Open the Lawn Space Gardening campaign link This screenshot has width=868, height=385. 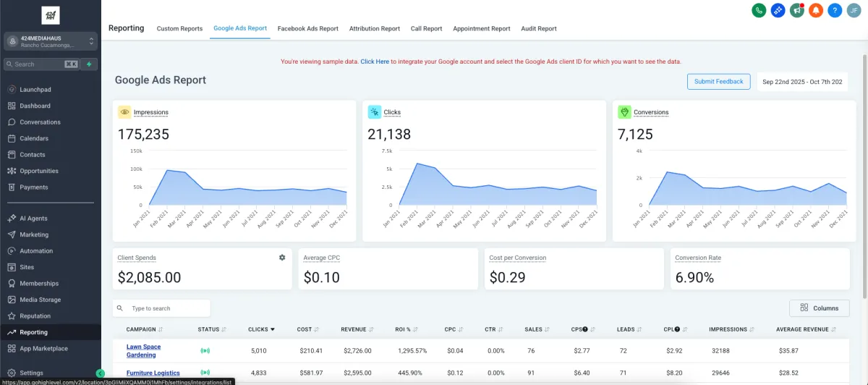143,350
